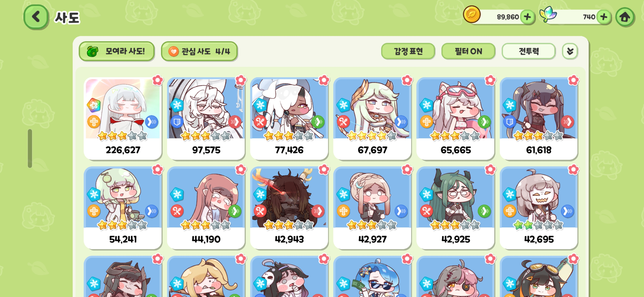Tap the gold coin icon

coord(472,14)
